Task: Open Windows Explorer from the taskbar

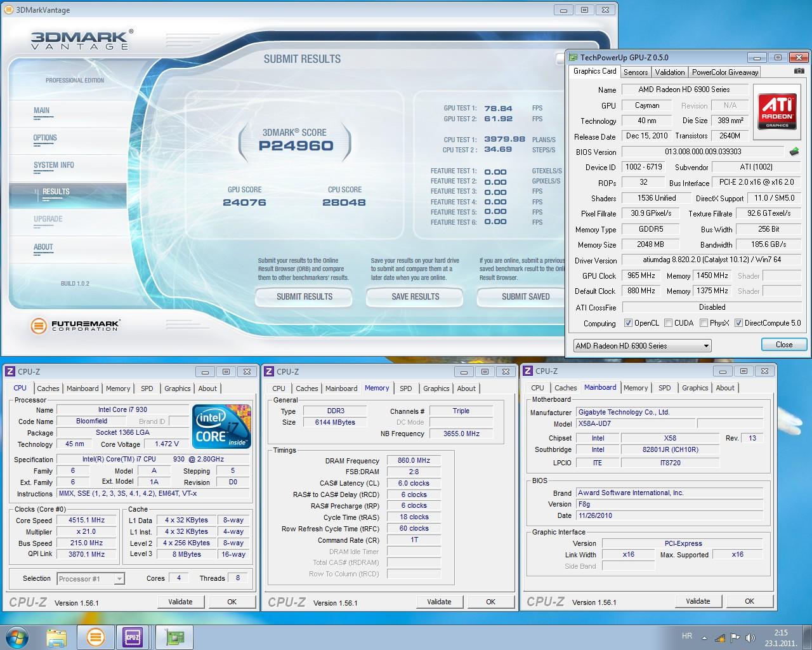Action: 56,637
